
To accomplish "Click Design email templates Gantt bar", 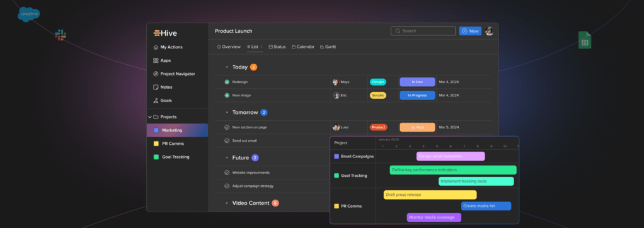I will [451, 156].
